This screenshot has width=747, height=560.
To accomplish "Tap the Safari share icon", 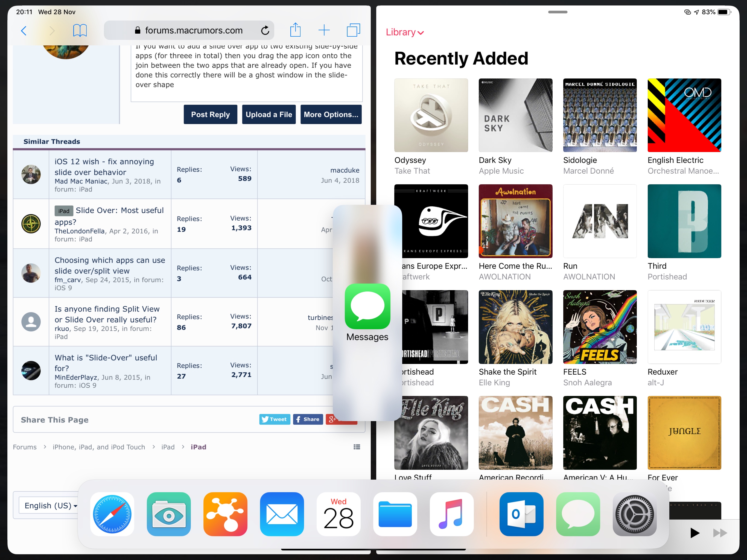I will [x=295, y=30].
